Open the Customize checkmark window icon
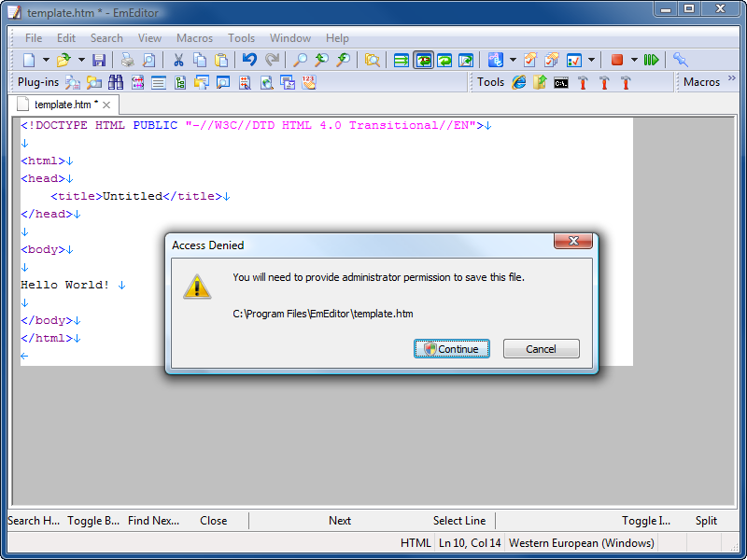This screenshot has height=560, width=747. 573,60
